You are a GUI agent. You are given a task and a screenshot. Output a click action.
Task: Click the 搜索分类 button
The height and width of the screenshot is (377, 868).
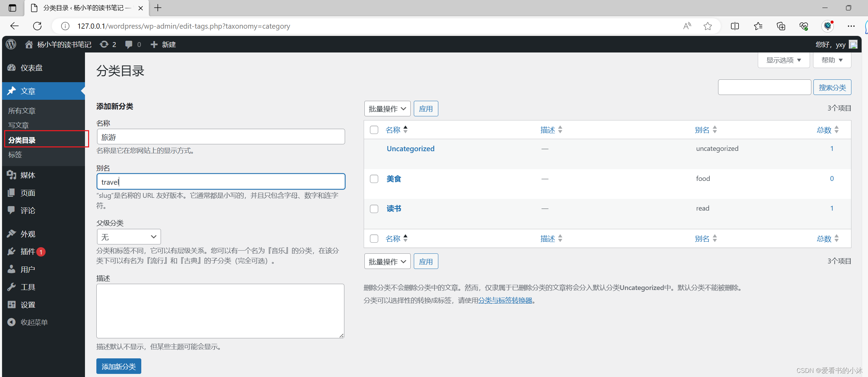pyautogui.click(x=832, y=87)
